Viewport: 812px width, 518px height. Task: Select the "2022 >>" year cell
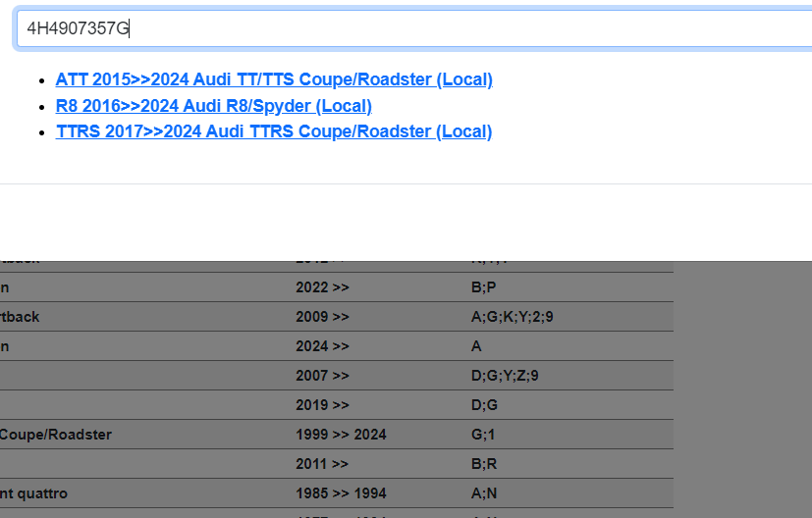tap(322, 287)
